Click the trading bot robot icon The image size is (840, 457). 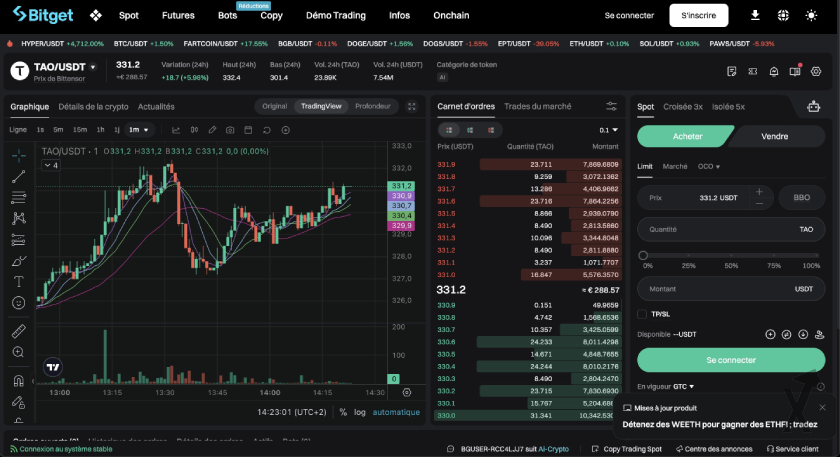coord(813,106)
